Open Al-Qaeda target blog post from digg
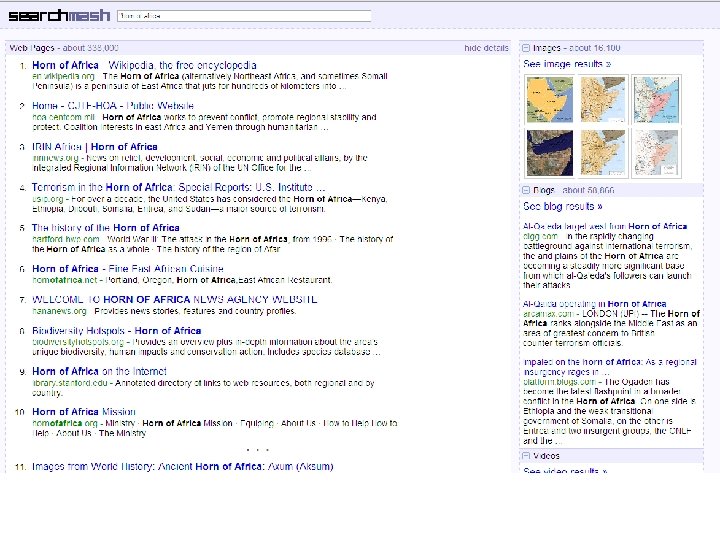Screen dimensions: 720x540 [605, 226]
